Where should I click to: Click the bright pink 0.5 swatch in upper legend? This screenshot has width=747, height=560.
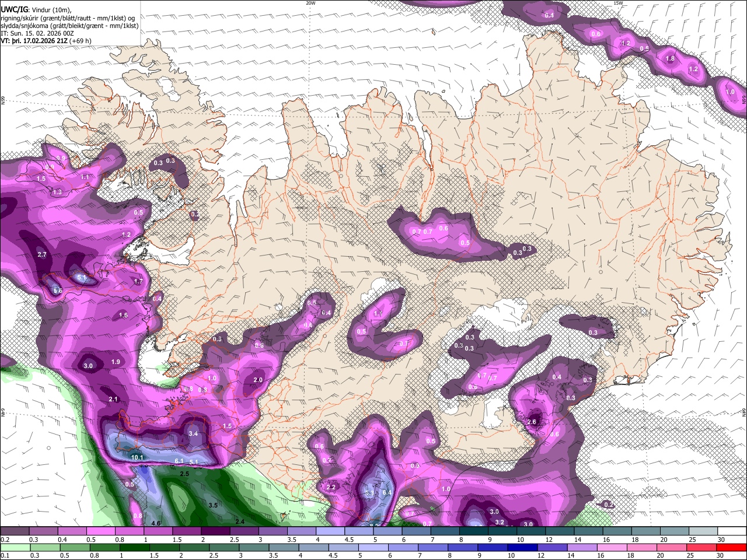click(x=101, y=531)
